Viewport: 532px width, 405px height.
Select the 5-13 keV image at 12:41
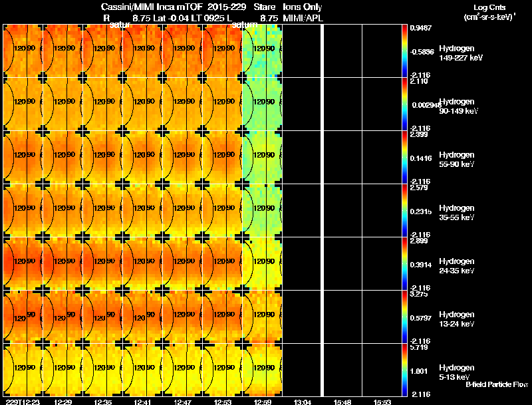pyautogui.click(x=142, y=370)
